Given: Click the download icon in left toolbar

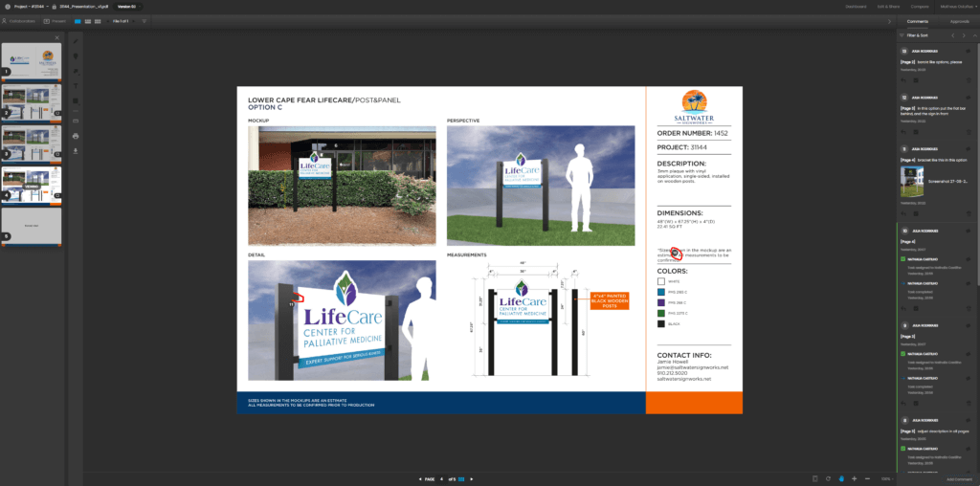Looking at the screenshot, I should click(x=76, y=150).
